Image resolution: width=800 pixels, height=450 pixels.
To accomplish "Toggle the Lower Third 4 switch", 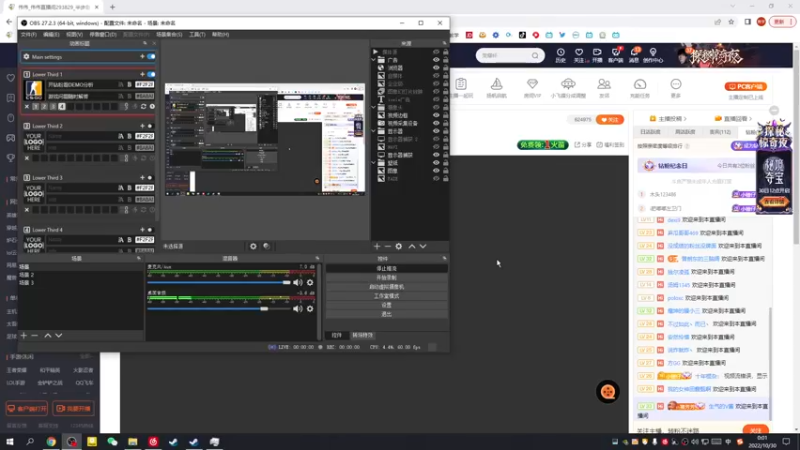I will pos(150,230).
